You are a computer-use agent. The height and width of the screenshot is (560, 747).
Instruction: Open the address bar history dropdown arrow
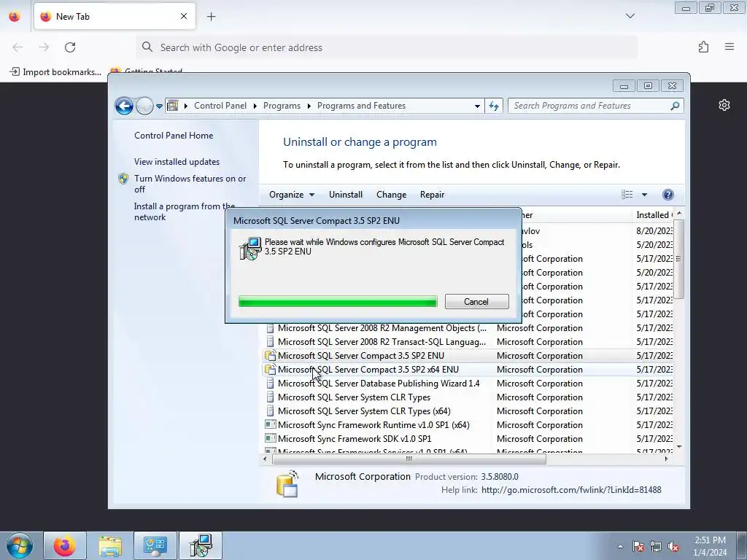point(477,106)
